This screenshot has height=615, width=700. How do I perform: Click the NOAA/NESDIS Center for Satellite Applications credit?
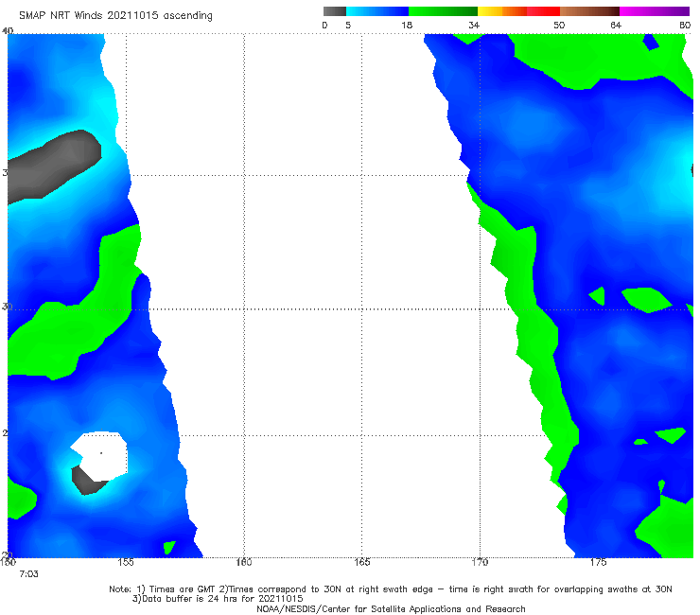tap(391, 609)
